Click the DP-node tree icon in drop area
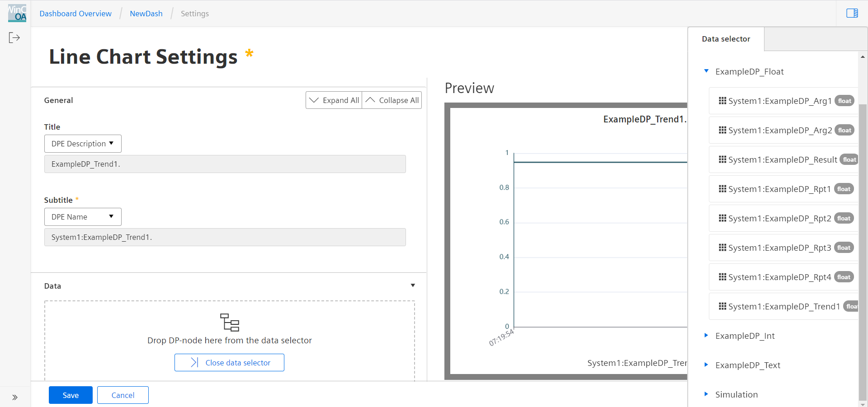Image resolution: width=868 pixels, height=407 pixels. coord(230,323)
